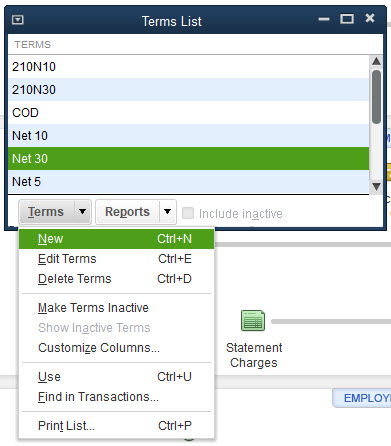Minimize the Terms List window
The image size is (391, 446).
click(324, 19)
